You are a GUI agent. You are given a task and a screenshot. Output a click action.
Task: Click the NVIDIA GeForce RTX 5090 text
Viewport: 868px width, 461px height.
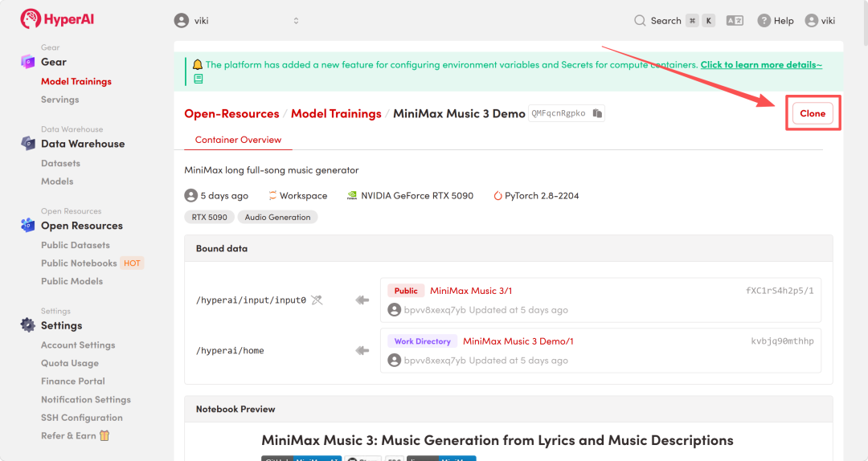coord(417,195)
